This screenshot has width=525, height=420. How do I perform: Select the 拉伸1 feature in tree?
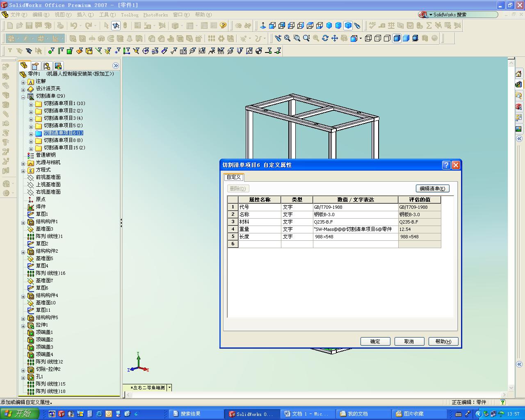[x=42, y=325]
